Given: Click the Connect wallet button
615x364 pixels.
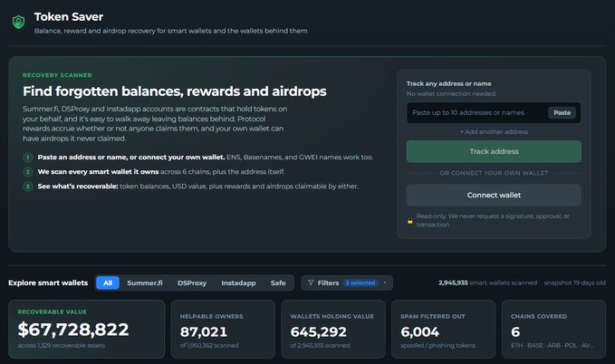Looking at the screenshot, I should (x=494, y=195).
